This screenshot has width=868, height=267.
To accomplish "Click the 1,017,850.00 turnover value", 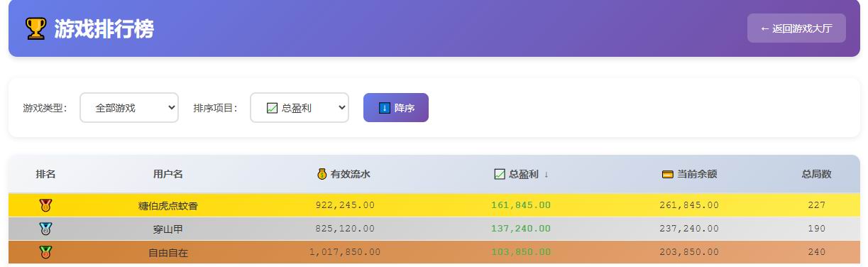I will [344, 252].
